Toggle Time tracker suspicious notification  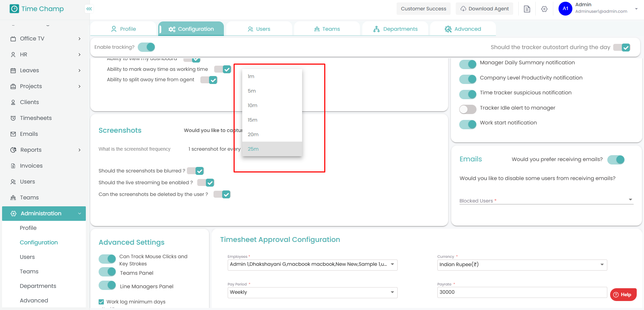[468, 94]
